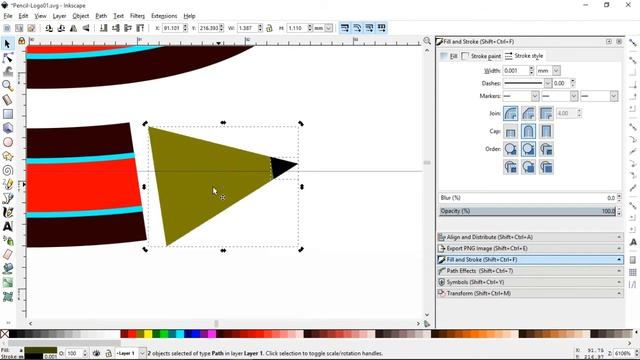The width and height of the screenshot is (640, 360).
Task: Open the Object menu
Action: pyautogui.click(x=80, y=16)
